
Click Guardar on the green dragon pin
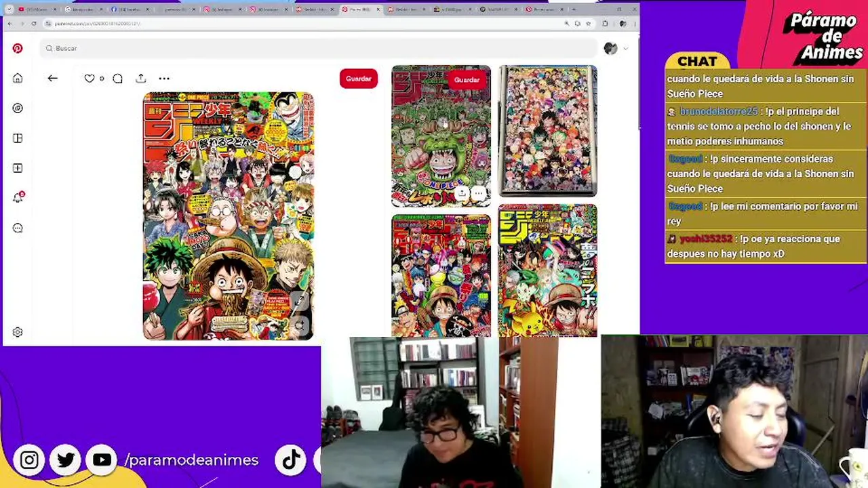click(467, 80)
